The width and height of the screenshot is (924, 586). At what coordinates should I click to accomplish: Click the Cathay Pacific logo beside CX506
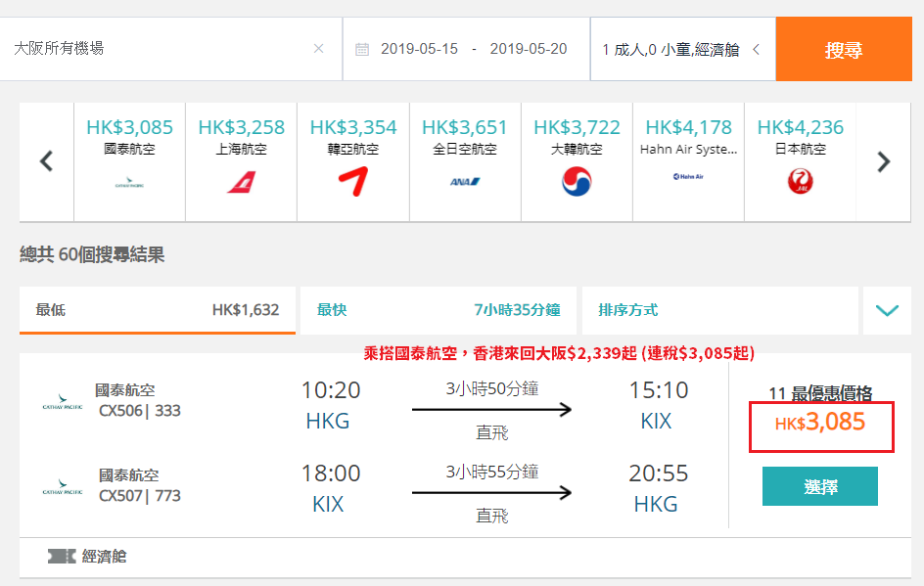coord(63,402)
